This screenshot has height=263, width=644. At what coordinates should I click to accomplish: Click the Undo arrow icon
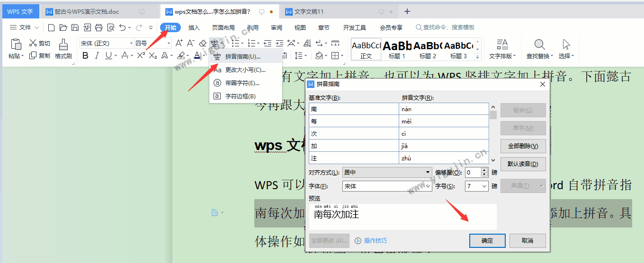122,27
